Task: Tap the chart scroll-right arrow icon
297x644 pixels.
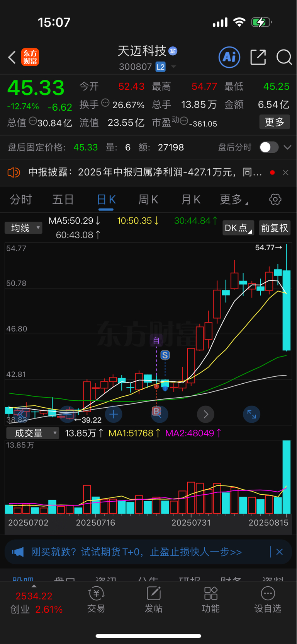Action: point(205,415)
